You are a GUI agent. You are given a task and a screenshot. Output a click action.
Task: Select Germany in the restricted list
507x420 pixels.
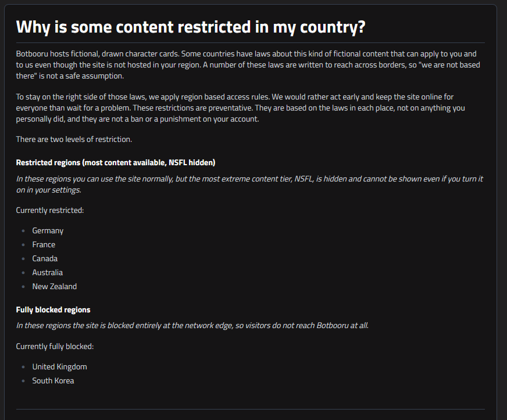point(48,231)
